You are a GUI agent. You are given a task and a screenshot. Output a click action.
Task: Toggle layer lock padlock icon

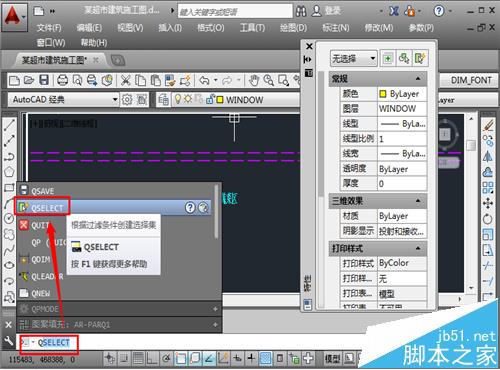210,99
